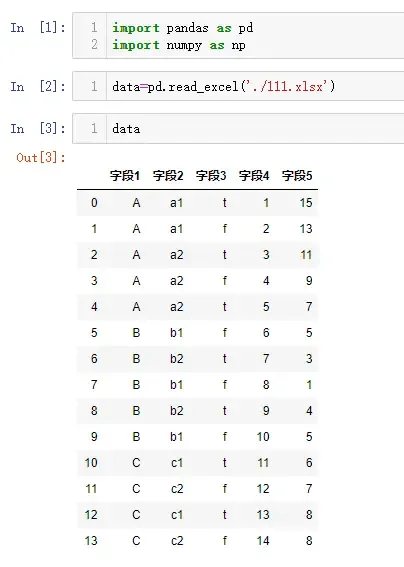Click the "B" cell in row 5

coord(136,333)
